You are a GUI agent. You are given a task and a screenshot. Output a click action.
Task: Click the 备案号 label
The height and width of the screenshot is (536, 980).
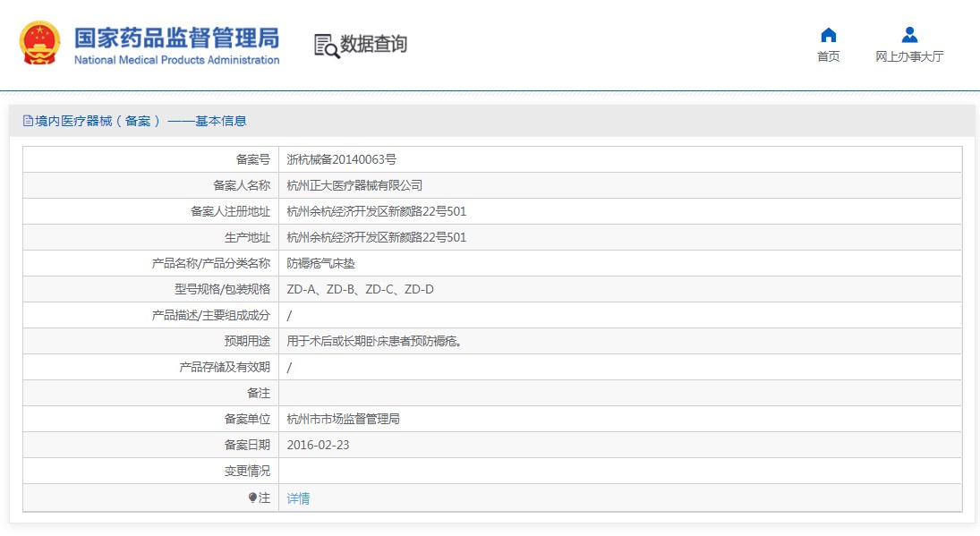(x=253, y=159)
